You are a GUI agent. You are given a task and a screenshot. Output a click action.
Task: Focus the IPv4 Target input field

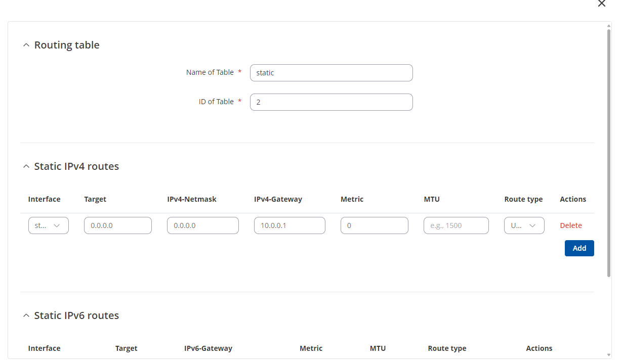[117, 225]
